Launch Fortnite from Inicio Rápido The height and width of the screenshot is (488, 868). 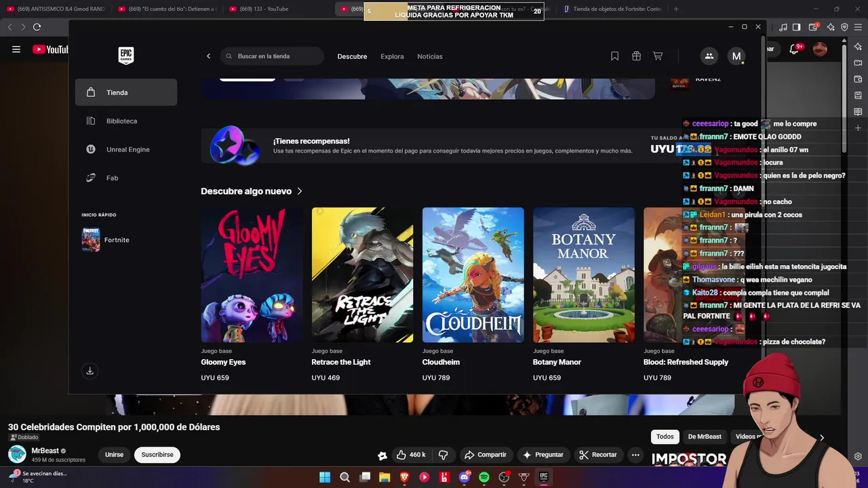(126, 240)
